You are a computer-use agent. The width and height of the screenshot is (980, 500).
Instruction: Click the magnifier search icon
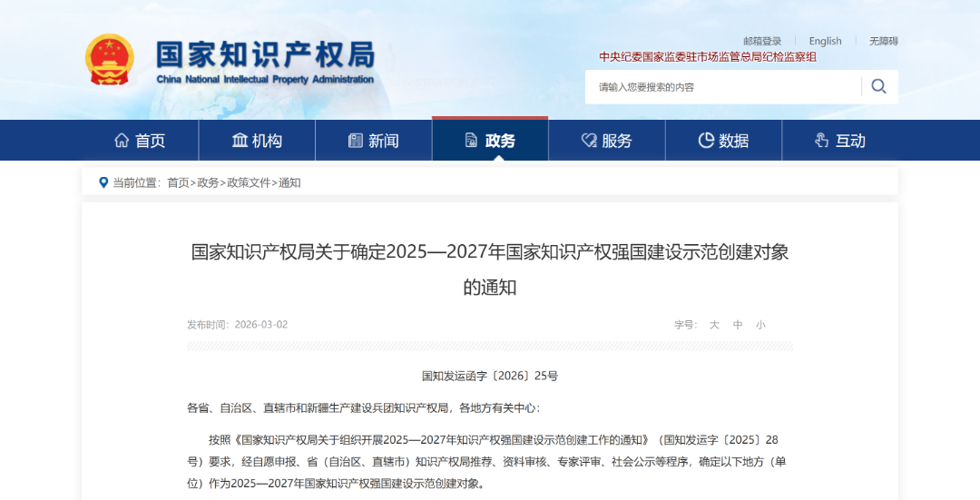878,86
